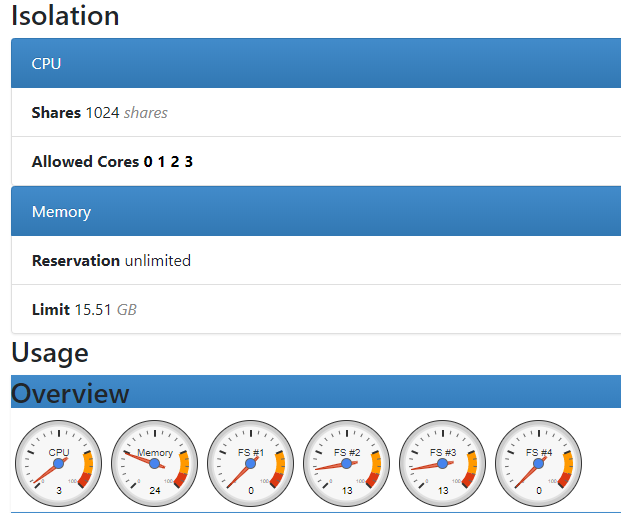The image size is (621, 513).
Task: Select core 0 in Allowed Cores
Action: tap(148, 162)
